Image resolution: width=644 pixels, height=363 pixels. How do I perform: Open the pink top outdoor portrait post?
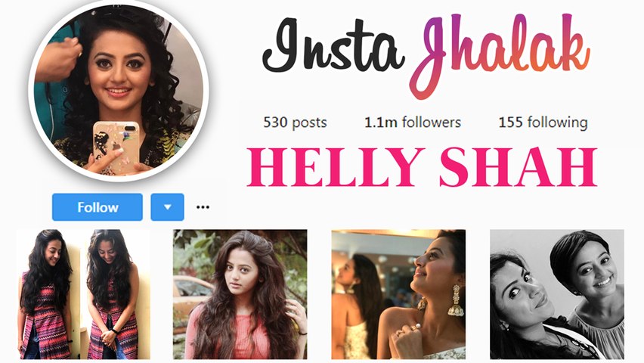(240, 294)
